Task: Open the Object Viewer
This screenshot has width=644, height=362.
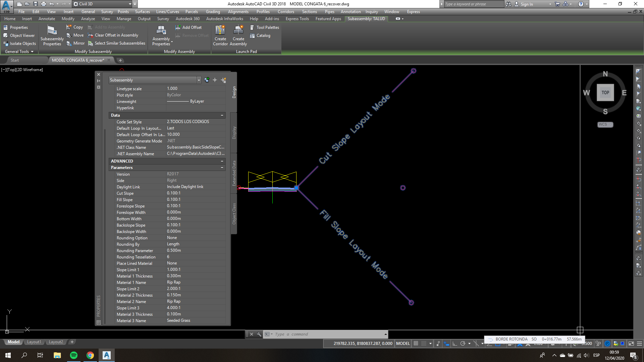Action: click(x=19, y=36)
